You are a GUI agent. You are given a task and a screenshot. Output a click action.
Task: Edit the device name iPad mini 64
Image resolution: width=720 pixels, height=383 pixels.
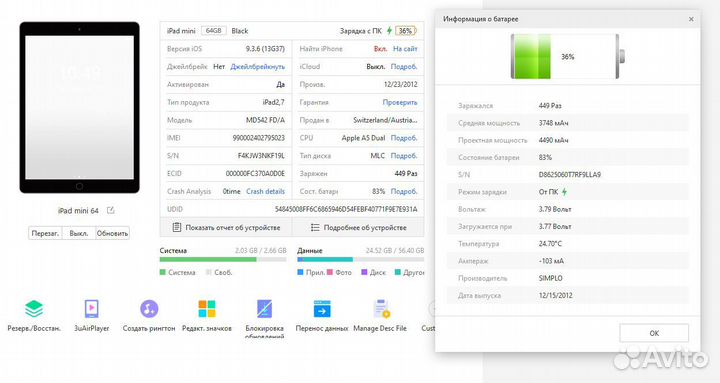coord(111,210)
